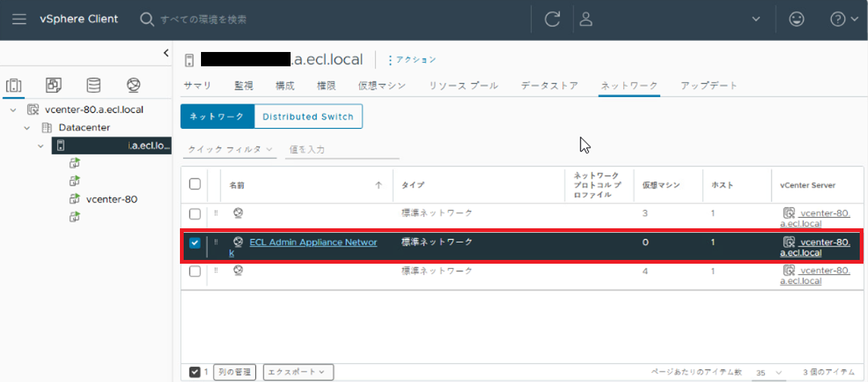The image size is (868, 382).
Task: Switch to Hosts and Clusters inventory icon
Action: coord(14,85)
